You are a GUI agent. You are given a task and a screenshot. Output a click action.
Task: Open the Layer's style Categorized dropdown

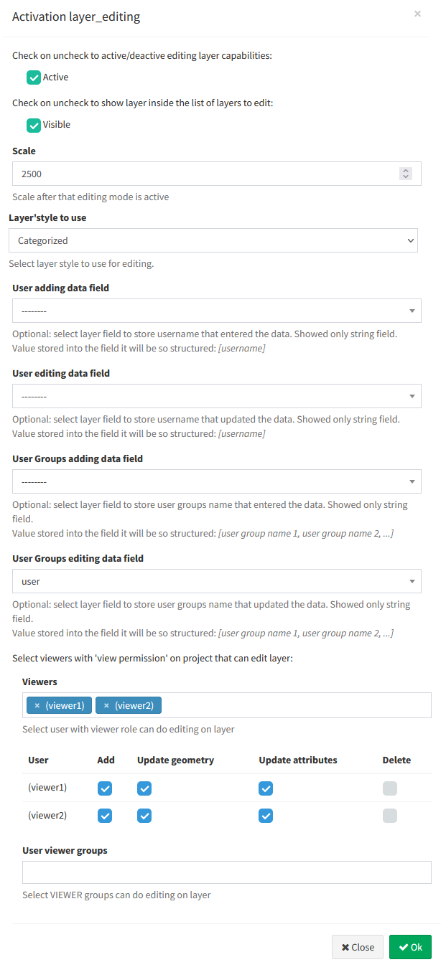[x=213, y=240]
